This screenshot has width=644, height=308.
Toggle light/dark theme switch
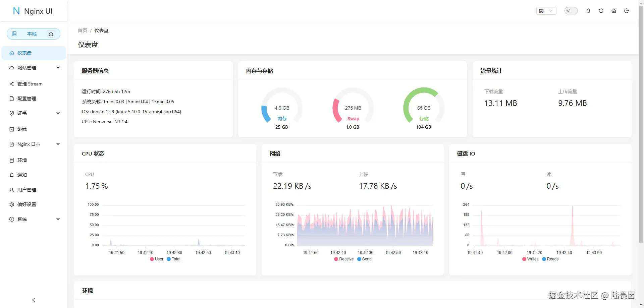(x=571, y=11)
